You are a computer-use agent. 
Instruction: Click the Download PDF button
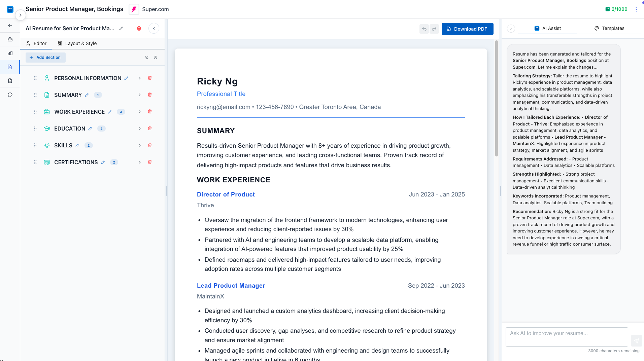pos(467,29)
